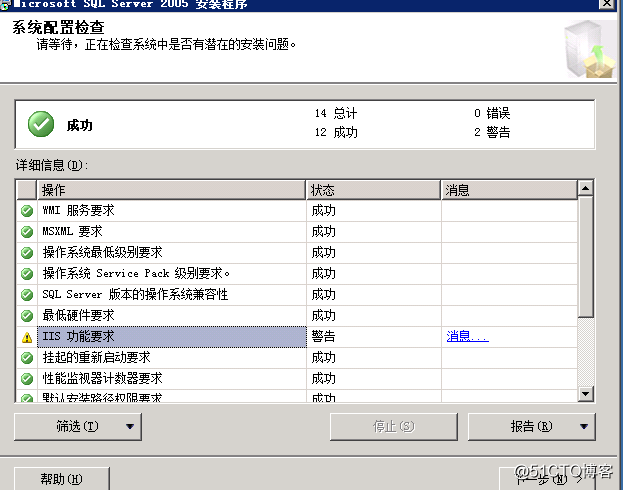Select the 挂起的重新启动要求 row

coord(297,358)
